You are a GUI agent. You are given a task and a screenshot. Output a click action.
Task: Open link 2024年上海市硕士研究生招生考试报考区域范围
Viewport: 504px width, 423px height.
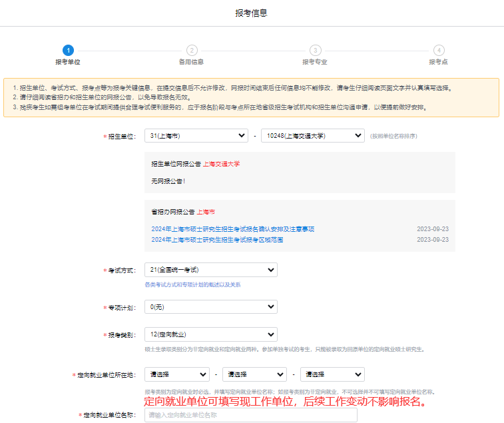pos(217,240)
